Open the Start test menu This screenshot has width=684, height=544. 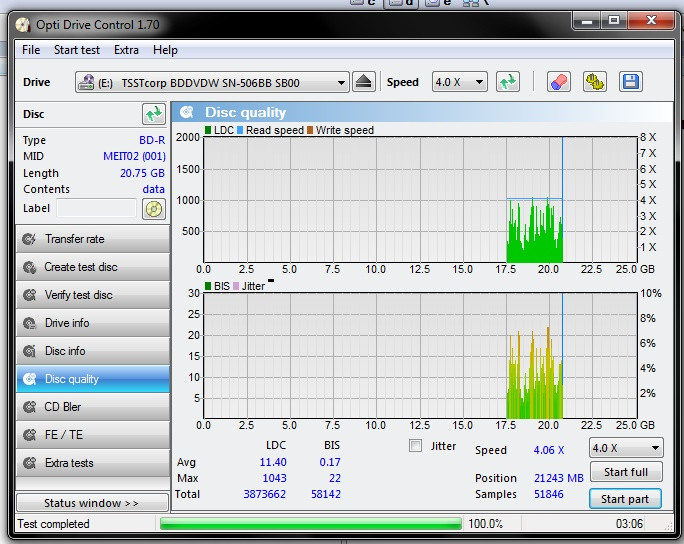[77, 50]
